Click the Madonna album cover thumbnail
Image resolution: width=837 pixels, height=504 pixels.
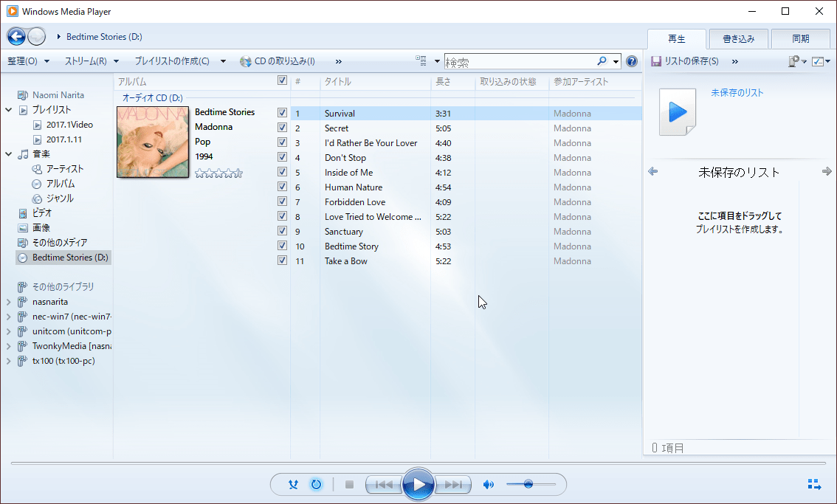click(153, 142)
